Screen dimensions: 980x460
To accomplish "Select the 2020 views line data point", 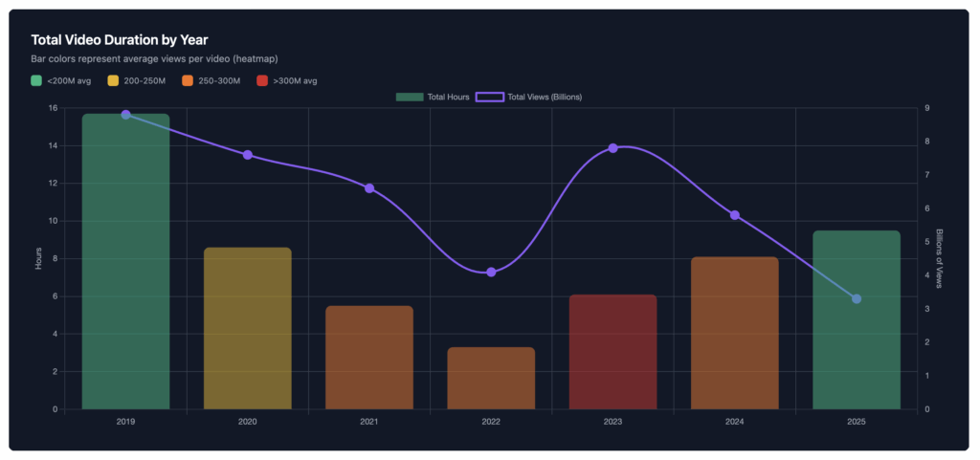I will [x=247, y=155].
